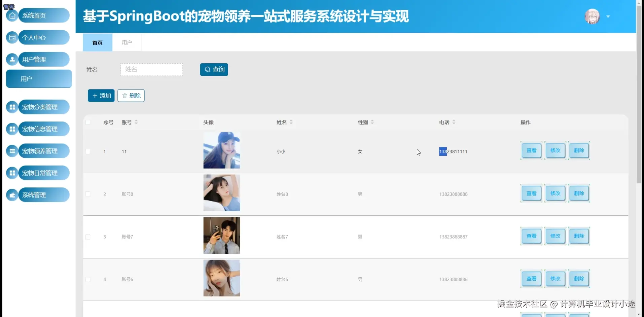Click the phone number 13823888888

(x=453, y=194)
